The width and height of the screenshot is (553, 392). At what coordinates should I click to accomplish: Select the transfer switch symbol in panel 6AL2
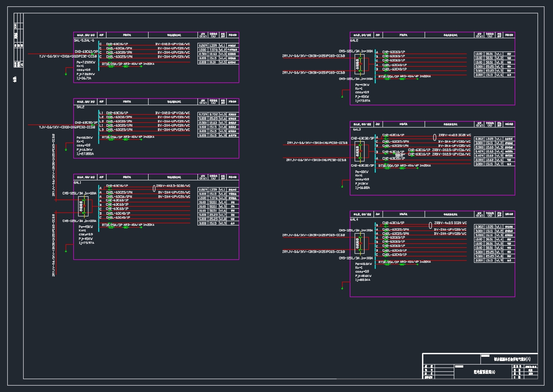tap(359, 64)
